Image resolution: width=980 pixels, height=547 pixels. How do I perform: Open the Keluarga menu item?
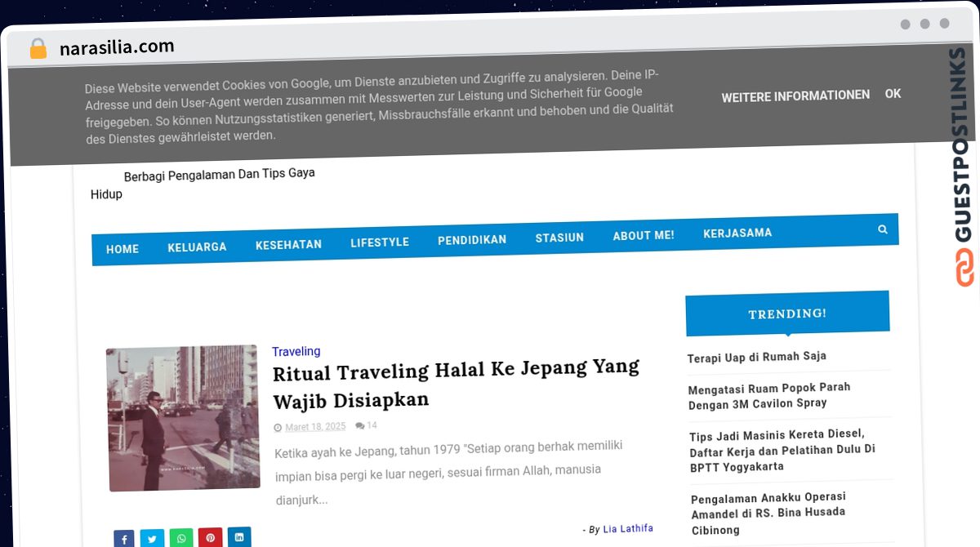click(x=197, y=247)
